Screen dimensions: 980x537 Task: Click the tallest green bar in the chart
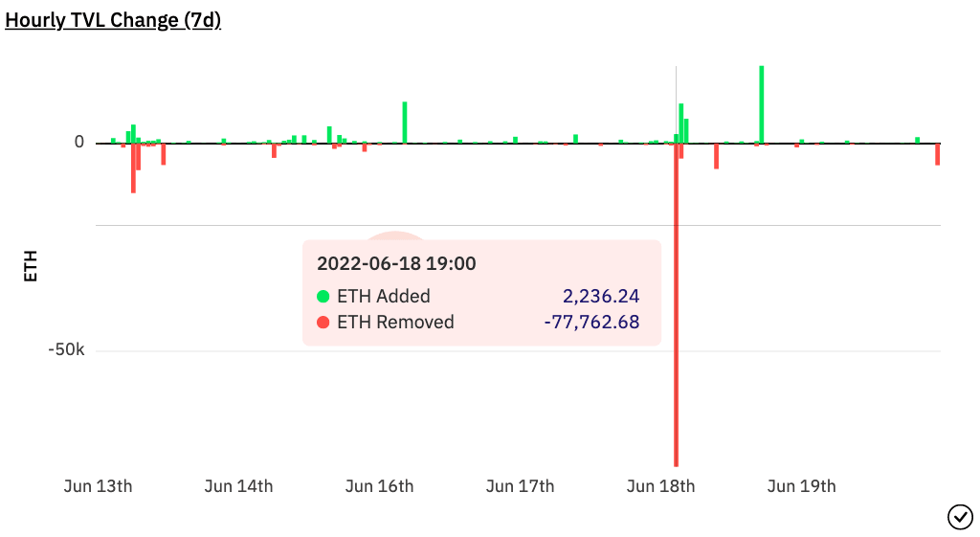tap(761, 105)
